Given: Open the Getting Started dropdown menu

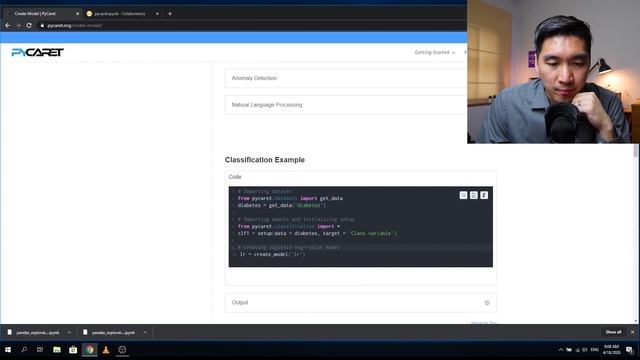Looking at the screenshot, I should point(434,52).
